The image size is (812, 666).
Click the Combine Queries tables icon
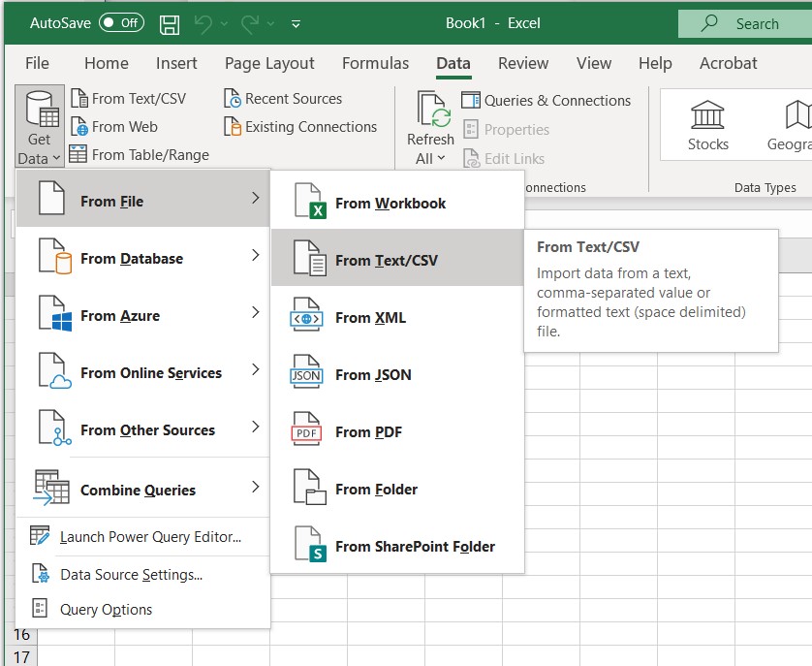[51, 488]
